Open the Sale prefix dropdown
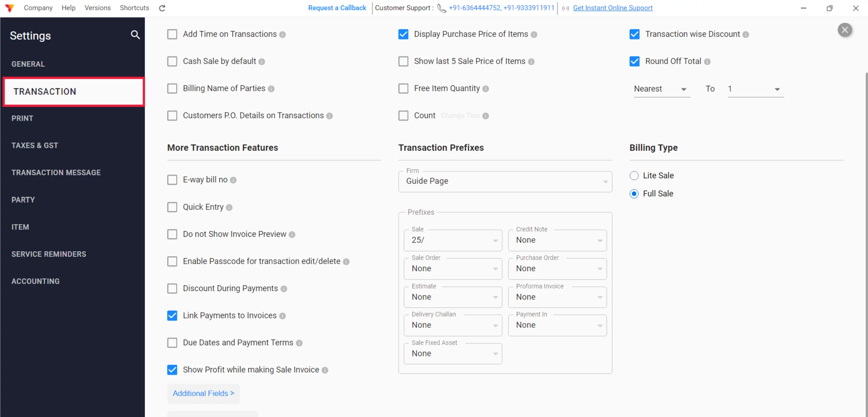Screen dimensions: 868x417 pyautogui.click(x=453, y=240)
